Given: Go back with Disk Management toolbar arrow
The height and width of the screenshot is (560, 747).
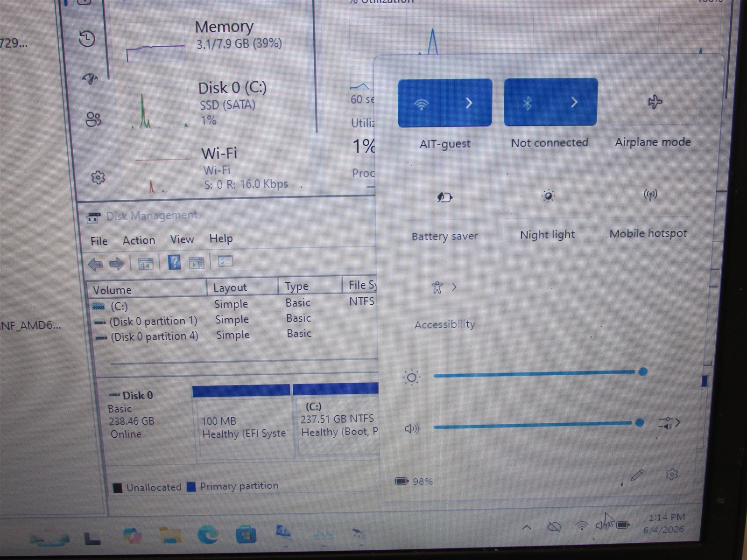Looking at the screenshot, I should coord(96,265).
